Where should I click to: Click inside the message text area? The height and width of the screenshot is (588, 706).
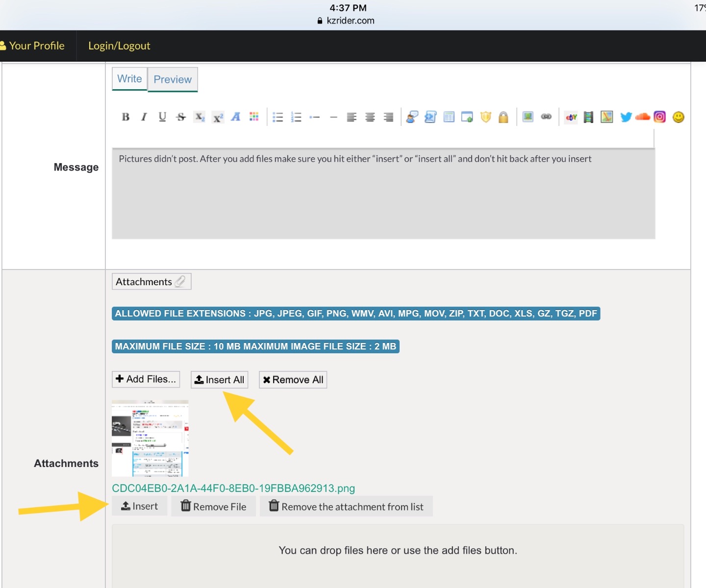click(x=382, y=196)
